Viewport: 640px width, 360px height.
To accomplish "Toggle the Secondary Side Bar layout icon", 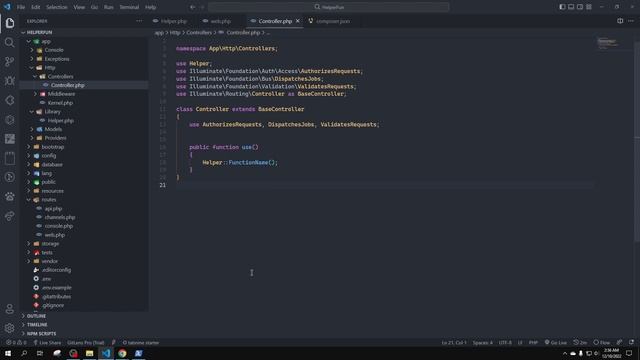I will click(580, 7).
